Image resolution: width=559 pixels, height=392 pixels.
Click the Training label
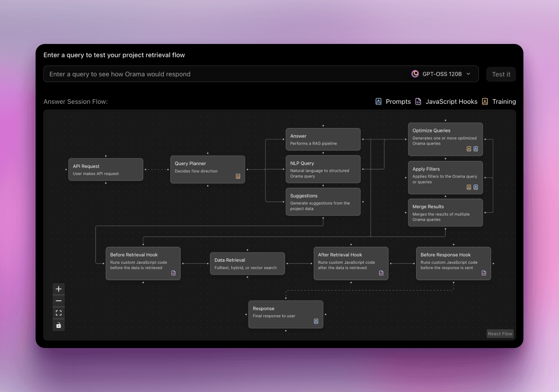(x=504, y=102)
